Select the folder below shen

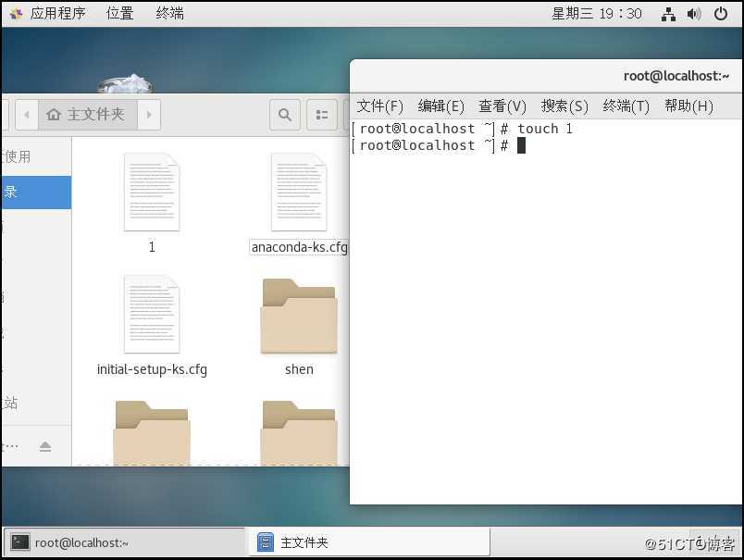click(299, 433)
